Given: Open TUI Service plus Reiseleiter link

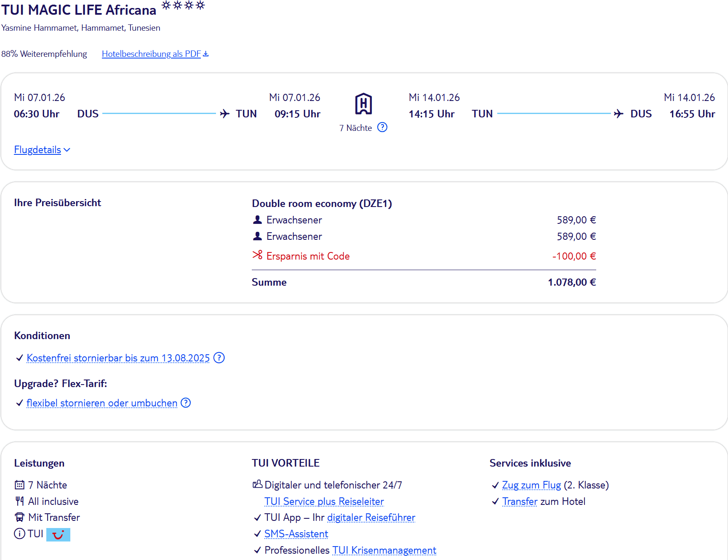Looking at the screenshot, I should click(x=324, y=502).
